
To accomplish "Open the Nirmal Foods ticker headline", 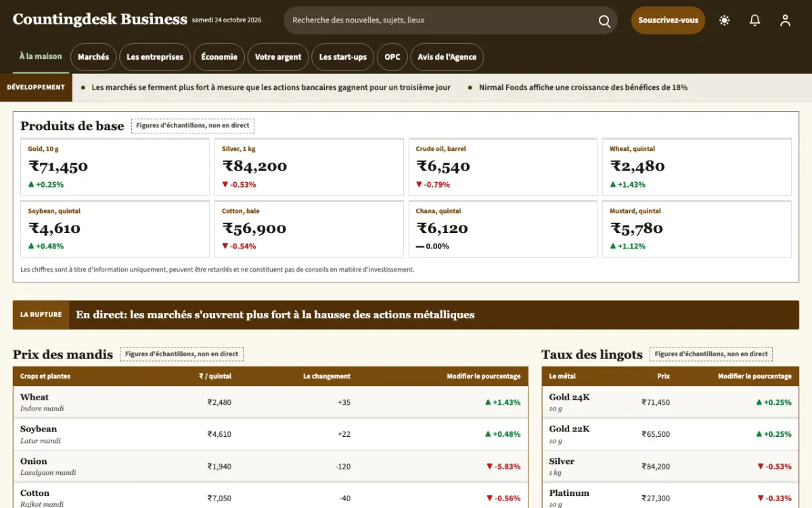I will click(583, 87).
